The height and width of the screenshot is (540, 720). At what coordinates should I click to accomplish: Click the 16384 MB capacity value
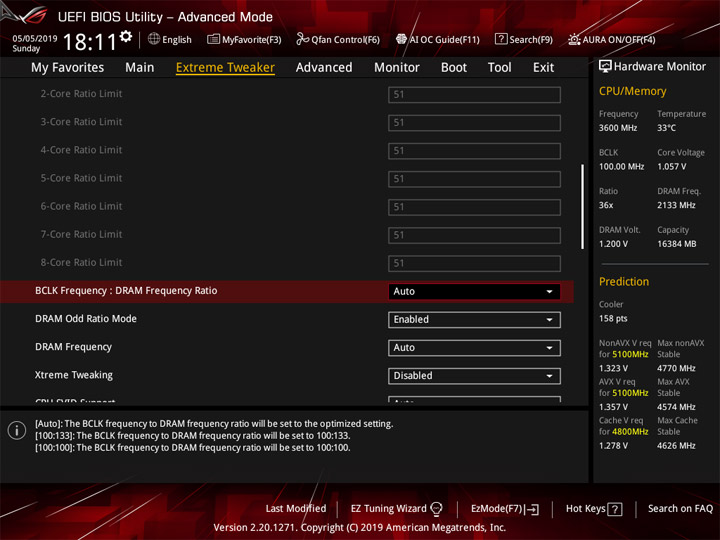click(677, 244)
